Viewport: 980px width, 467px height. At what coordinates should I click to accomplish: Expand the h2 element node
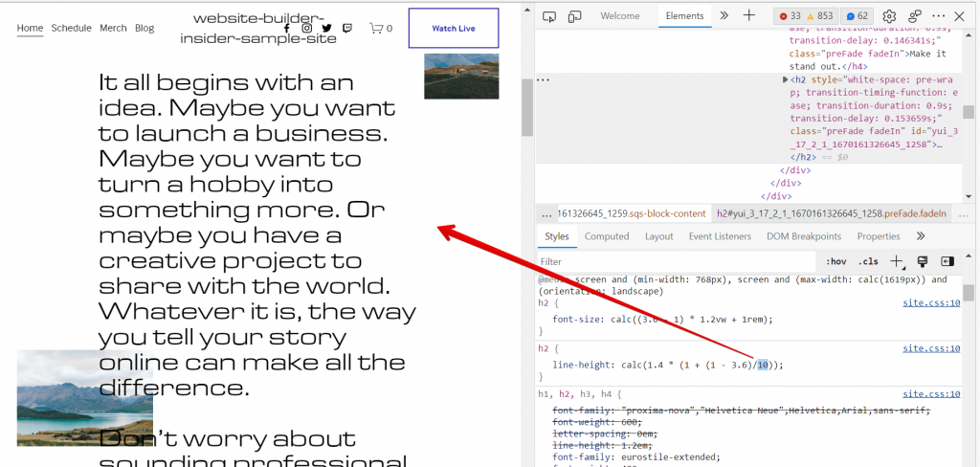[x=786, y=80]
